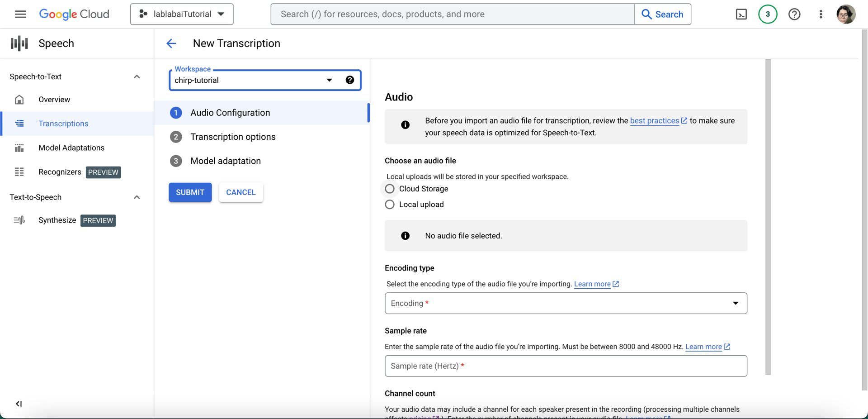Open the user account avatar
Screen dimensions: 868x419
845,14
